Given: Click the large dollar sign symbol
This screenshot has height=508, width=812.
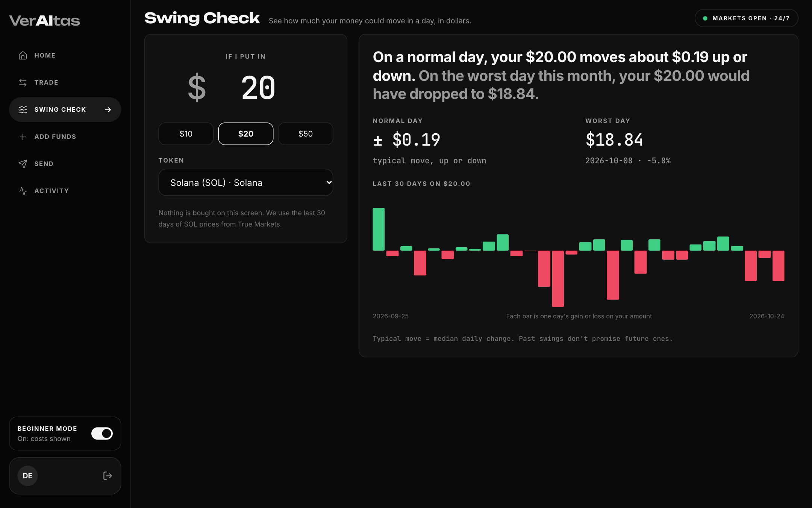Looking at the screenshot, I should (197, 88).
